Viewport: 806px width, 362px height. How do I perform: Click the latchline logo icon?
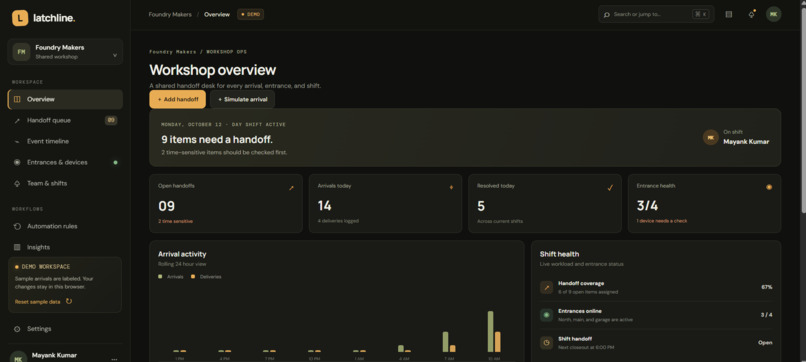20,18
